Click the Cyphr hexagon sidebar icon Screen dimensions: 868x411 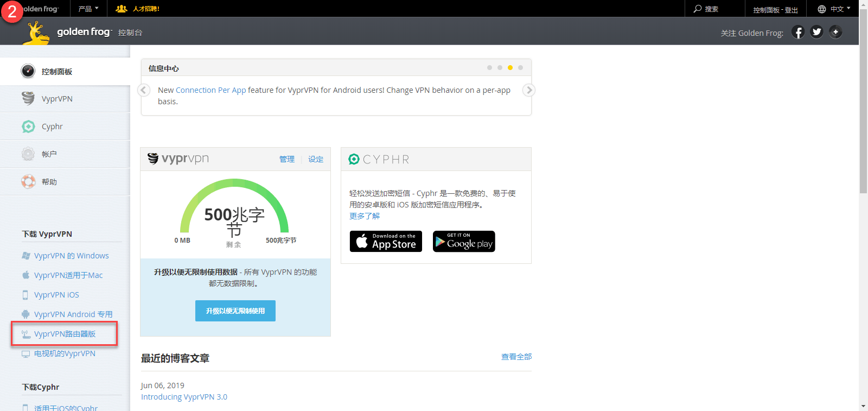tap(28, 127)
